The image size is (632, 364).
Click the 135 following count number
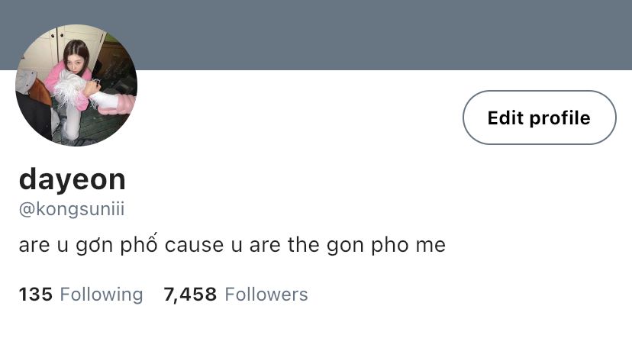tap(35, 295)
